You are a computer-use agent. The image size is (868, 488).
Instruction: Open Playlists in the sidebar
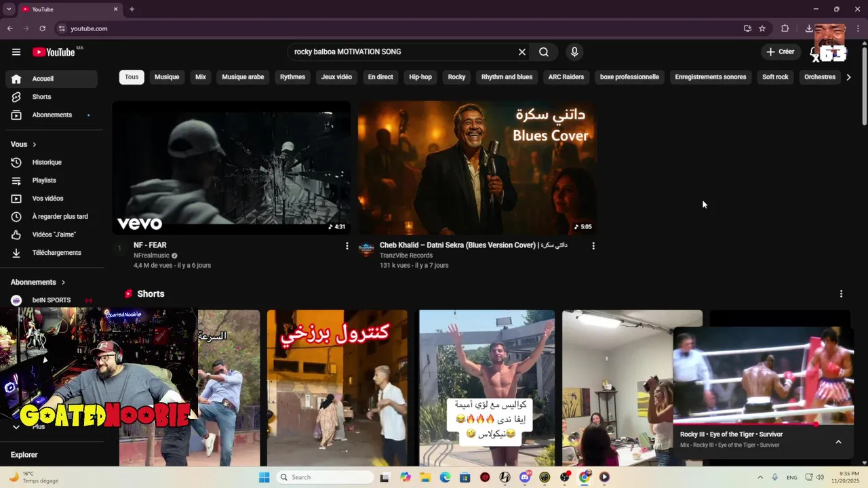pyautogui.click(x=52, y=180)
